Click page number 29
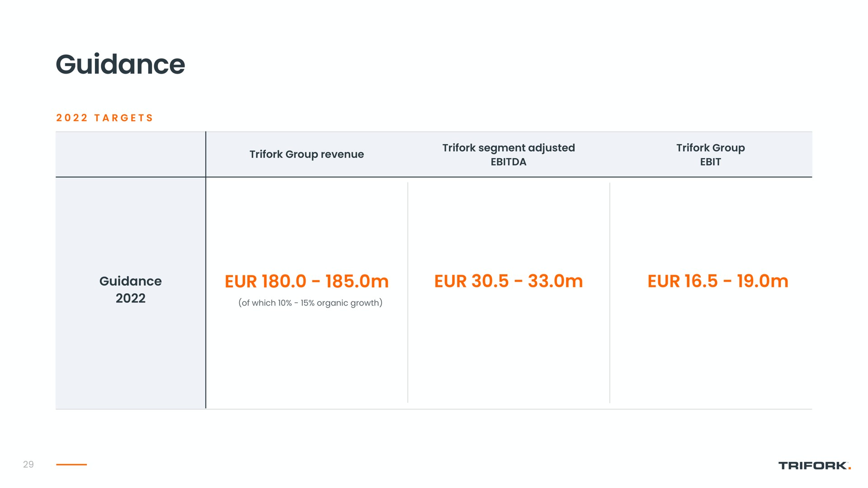The image size is (868, 488). pos(28,465)
